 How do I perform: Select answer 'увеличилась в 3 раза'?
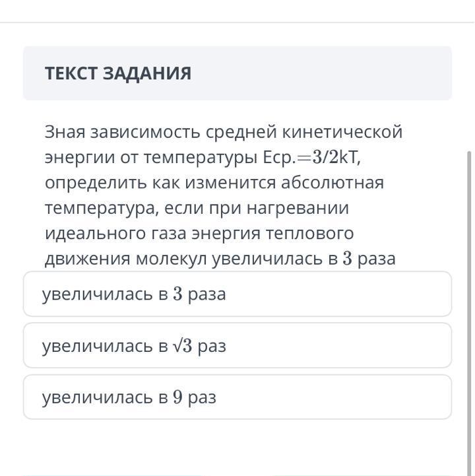pos(237,294)
